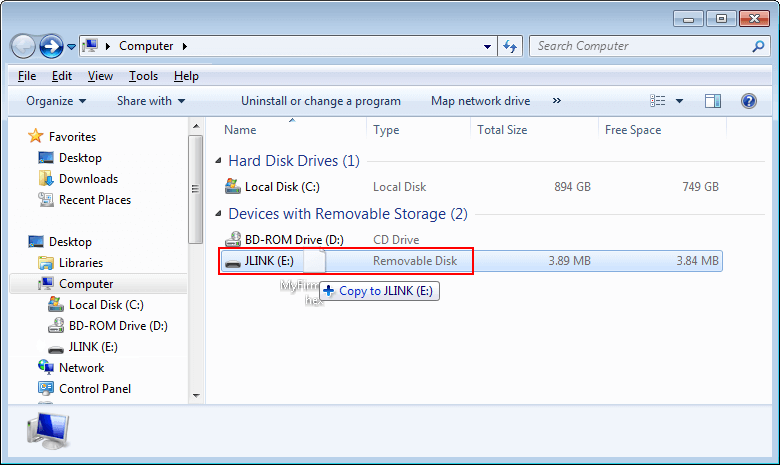
Task: Go back with the Back arrow button
Action: [22, 46]
